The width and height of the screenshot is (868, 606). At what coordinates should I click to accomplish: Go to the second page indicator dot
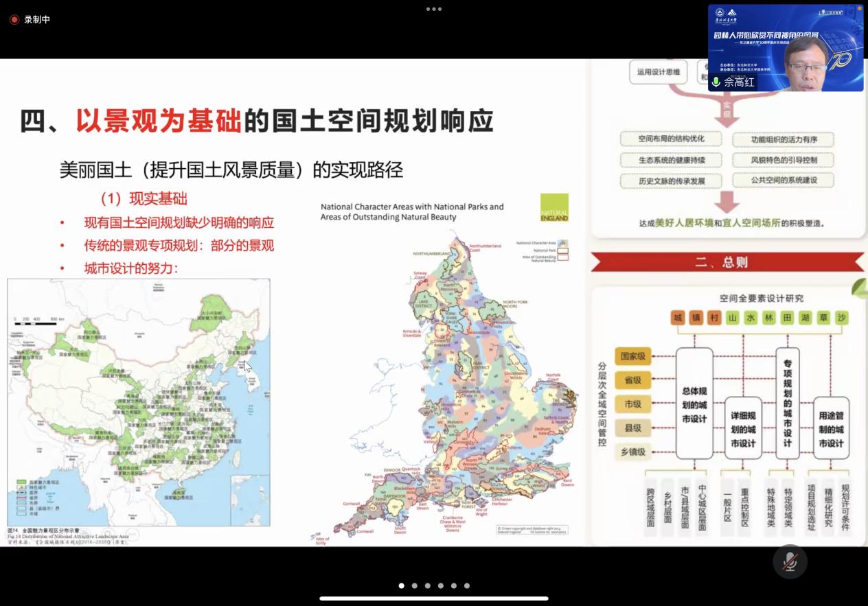coord(414,586)
